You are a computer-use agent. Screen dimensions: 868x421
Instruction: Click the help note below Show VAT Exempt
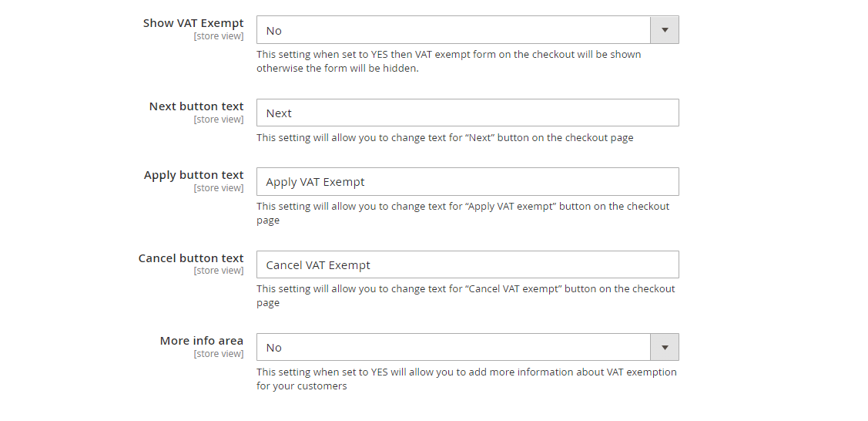[448, 61]
